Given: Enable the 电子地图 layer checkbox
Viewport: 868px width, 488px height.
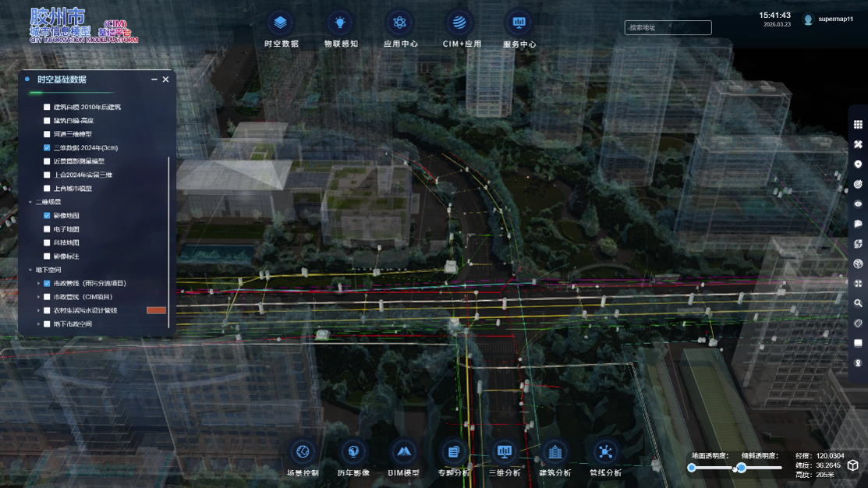Looking at the screenshot, I should coord(47,229).
